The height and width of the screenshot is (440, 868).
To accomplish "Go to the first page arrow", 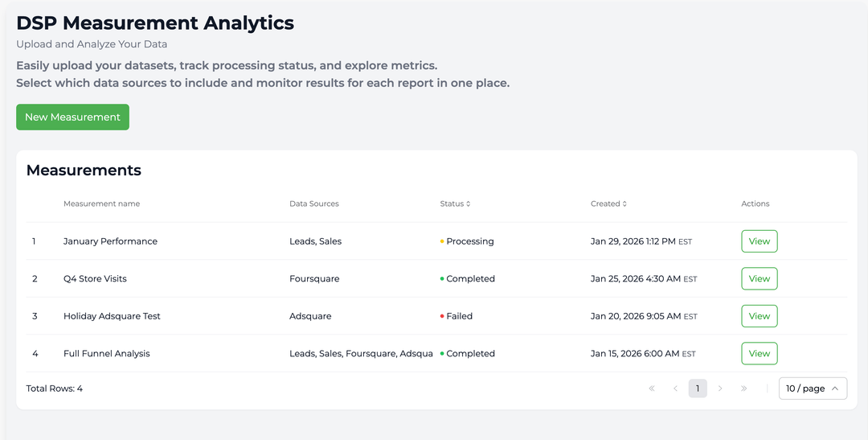I will click(652, 389).
